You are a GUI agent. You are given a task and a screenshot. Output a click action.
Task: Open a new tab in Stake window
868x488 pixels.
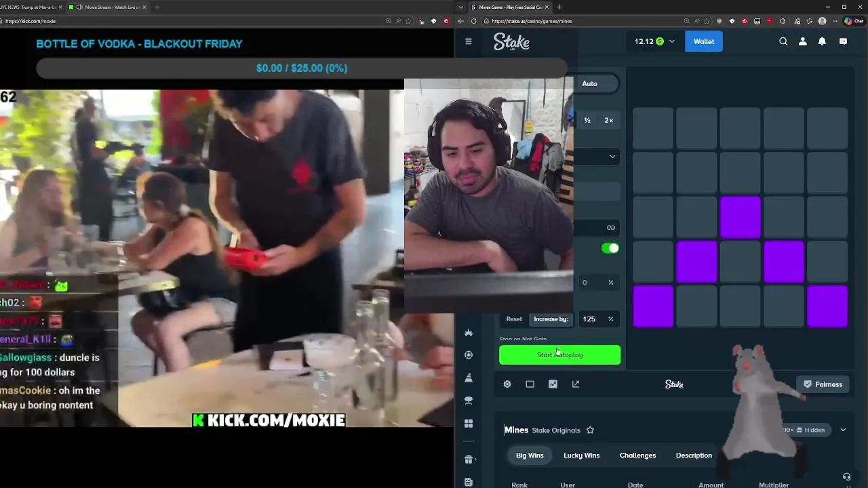[x=559, y=7]
